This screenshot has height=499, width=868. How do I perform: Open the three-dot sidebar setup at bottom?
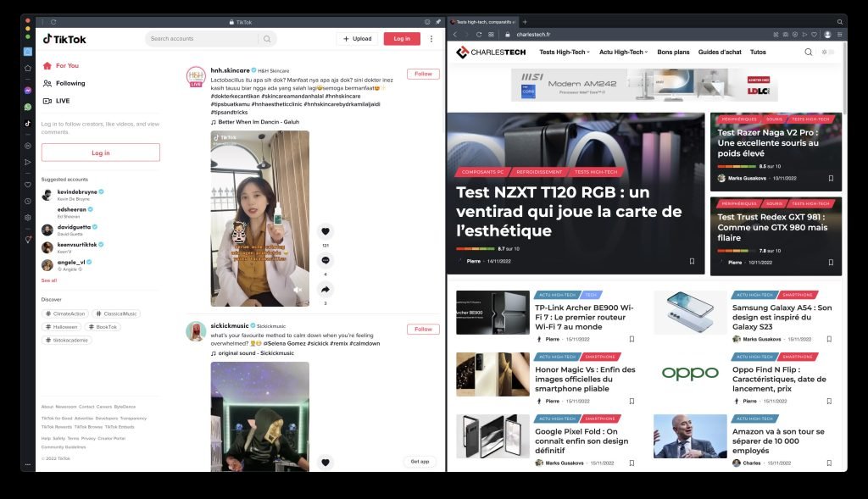(x=28, y=465)
